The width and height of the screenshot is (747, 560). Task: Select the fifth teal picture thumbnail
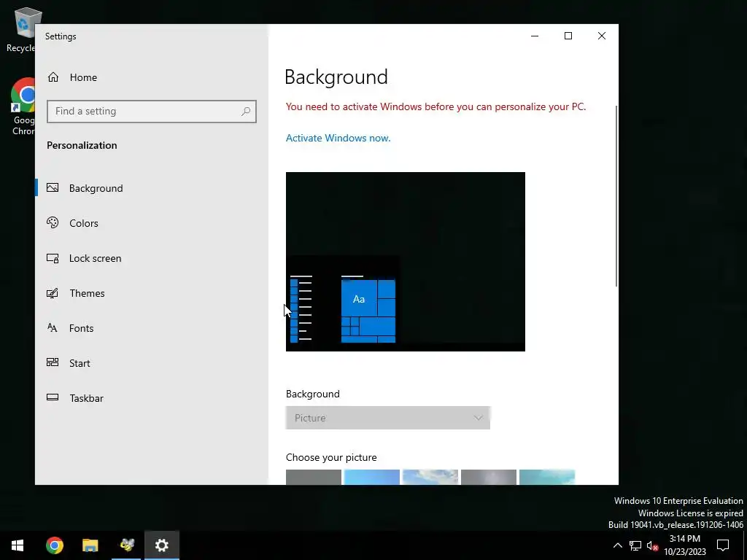coord(547,477)
